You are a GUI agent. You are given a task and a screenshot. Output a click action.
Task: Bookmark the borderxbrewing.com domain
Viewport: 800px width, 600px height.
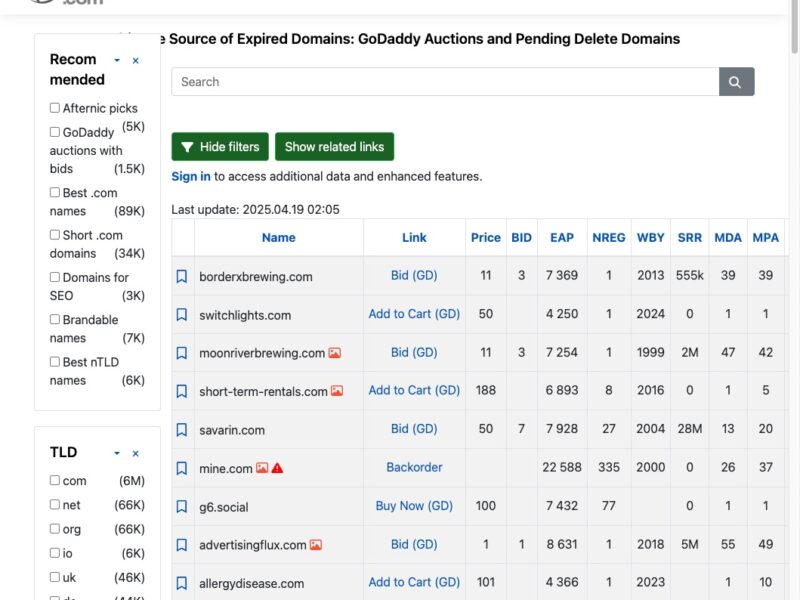click(x=181, y=275)
